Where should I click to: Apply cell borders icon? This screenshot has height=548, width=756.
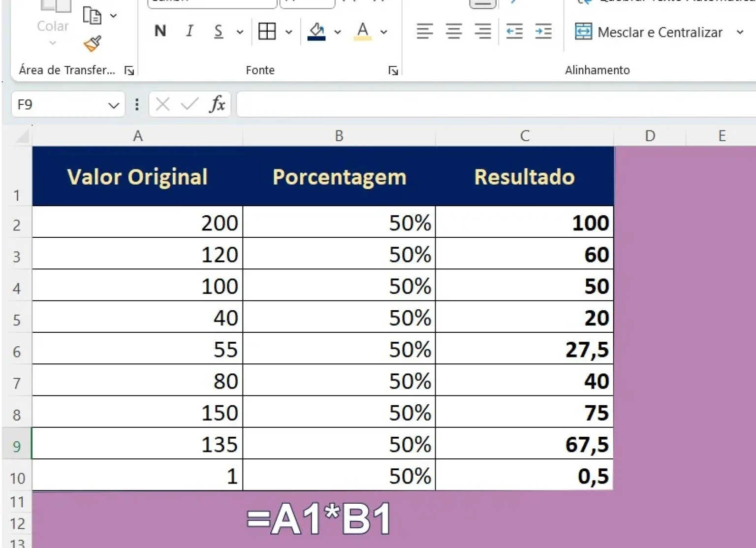267,32
